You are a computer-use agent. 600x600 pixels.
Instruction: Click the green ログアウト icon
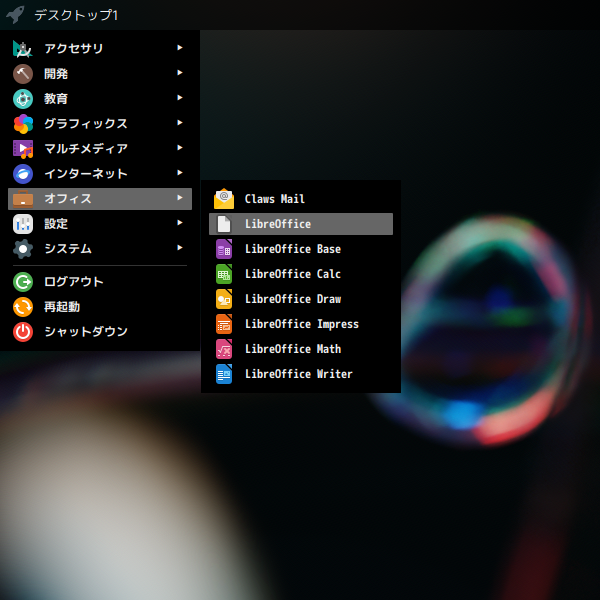click(x=23, y=282)
